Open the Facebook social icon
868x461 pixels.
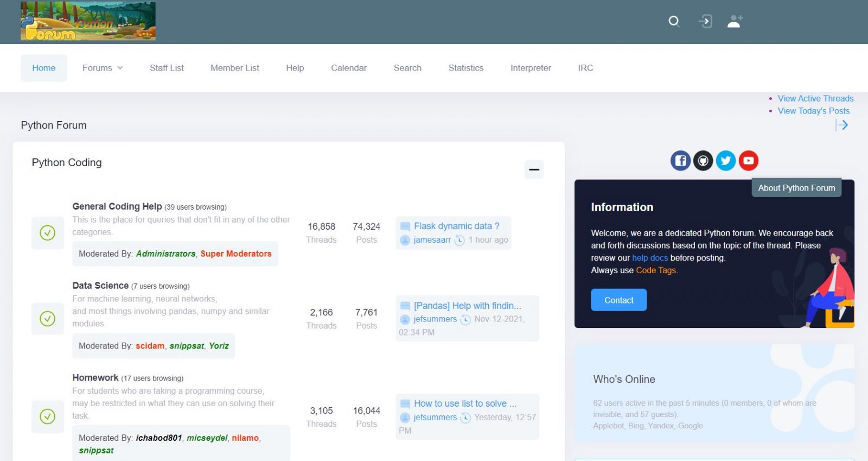pos(680,161)
